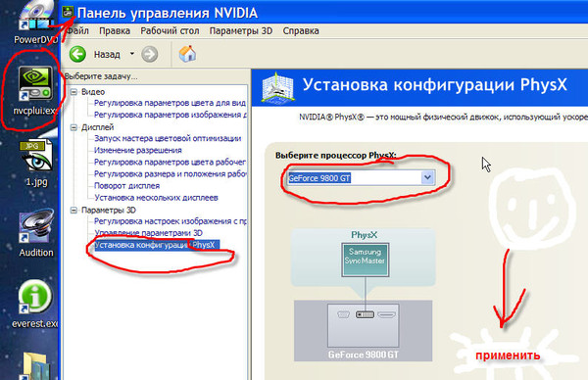Open the Параметры 3D menu
This screenshot has height=380, width=588.
[x=241, y=30]
